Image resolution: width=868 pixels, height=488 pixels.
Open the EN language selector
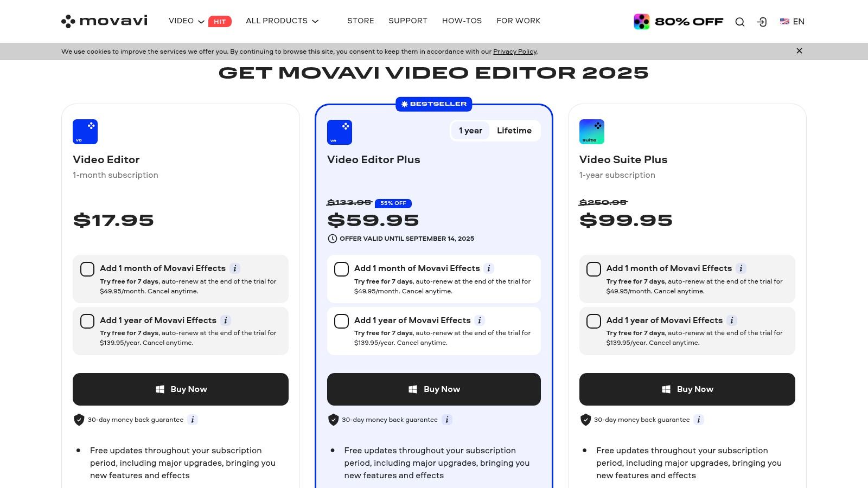[x=792, y=22]
